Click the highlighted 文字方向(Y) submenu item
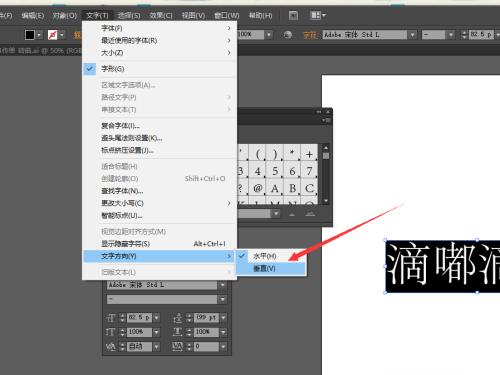The height and width of the screenshot is (375, 500). (x=159, y=256)
